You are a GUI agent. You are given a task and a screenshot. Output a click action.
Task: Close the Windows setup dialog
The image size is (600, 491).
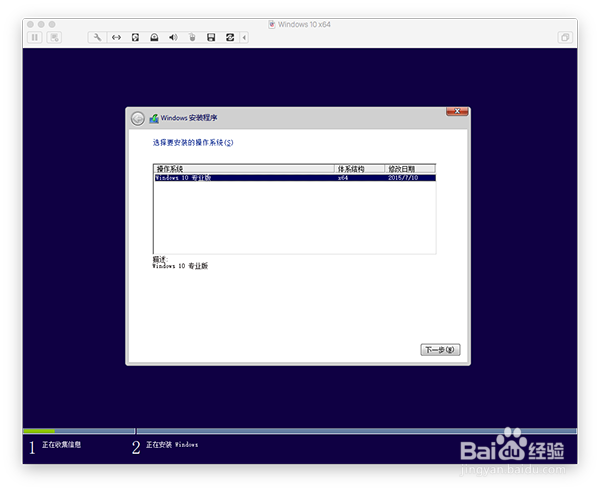coord(457,111)
